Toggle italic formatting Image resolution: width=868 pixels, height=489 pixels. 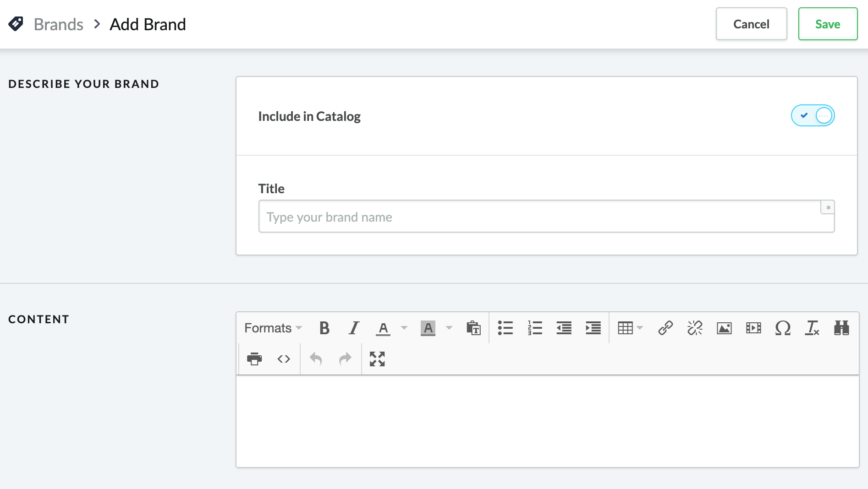(x=354, y=328)
